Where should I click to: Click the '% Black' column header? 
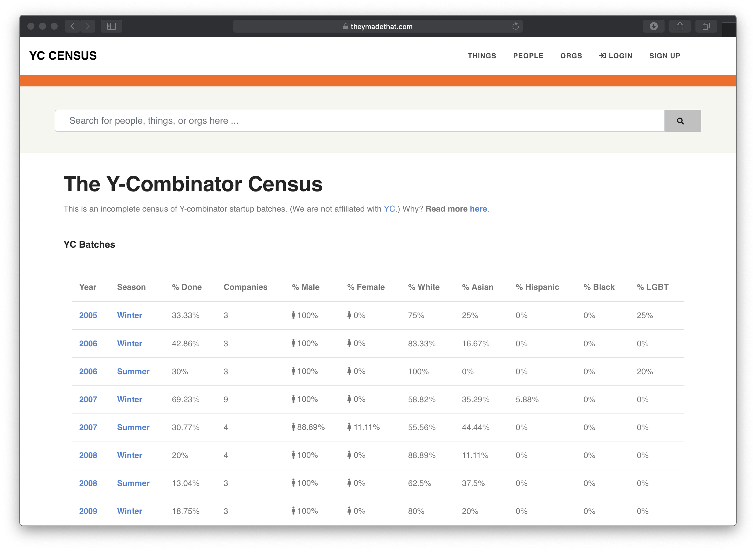click(x=599, y=287)
